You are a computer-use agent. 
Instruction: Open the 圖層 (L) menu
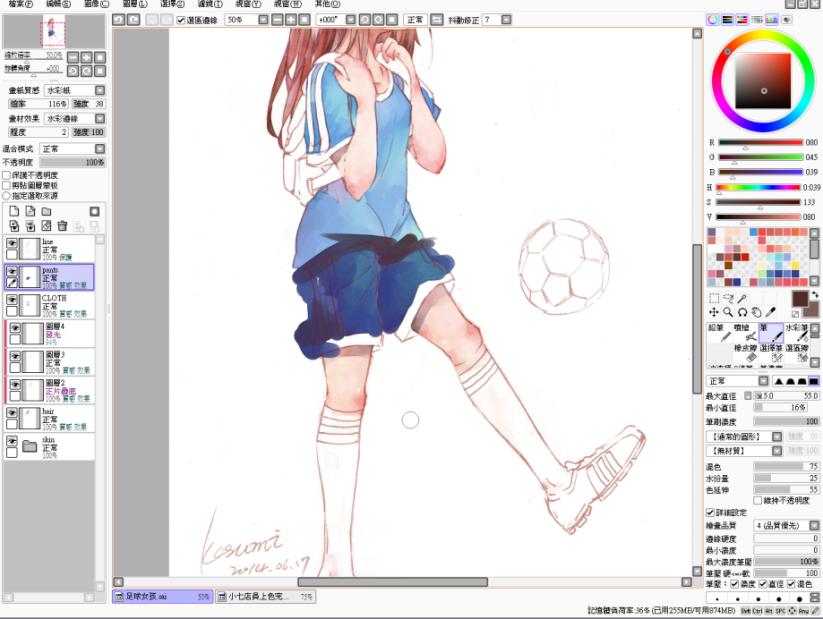click(135, 4)
